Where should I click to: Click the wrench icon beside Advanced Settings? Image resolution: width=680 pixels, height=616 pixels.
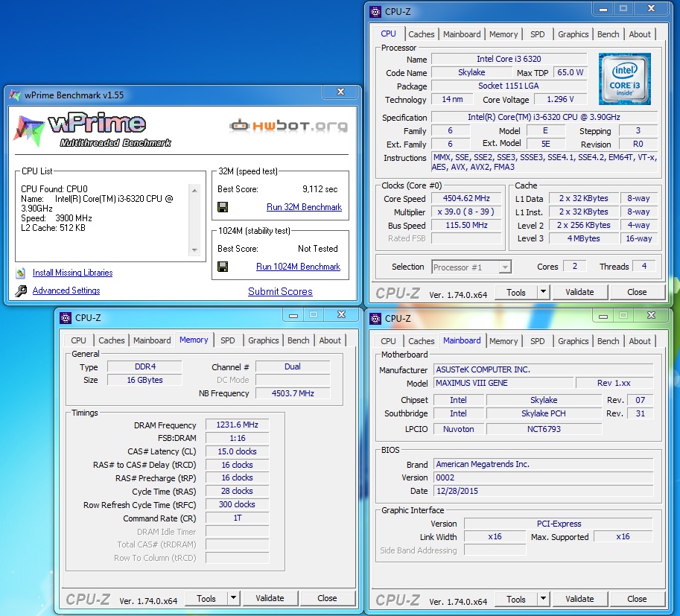point(21,290)
